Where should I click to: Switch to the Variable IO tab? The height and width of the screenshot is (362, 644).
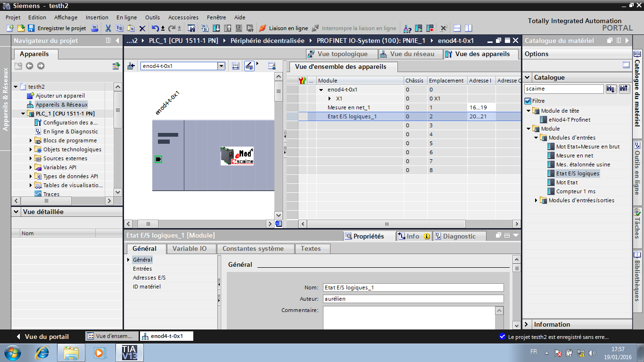click(189, 248)
